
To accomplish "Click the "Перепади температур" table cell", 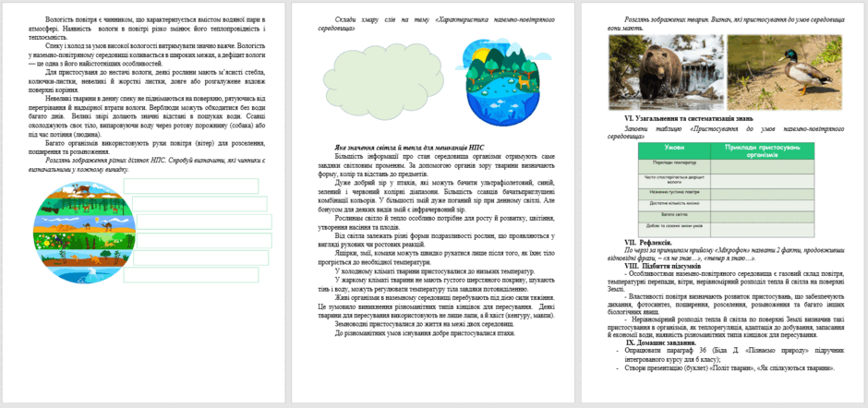I will (x=674, y=166).
